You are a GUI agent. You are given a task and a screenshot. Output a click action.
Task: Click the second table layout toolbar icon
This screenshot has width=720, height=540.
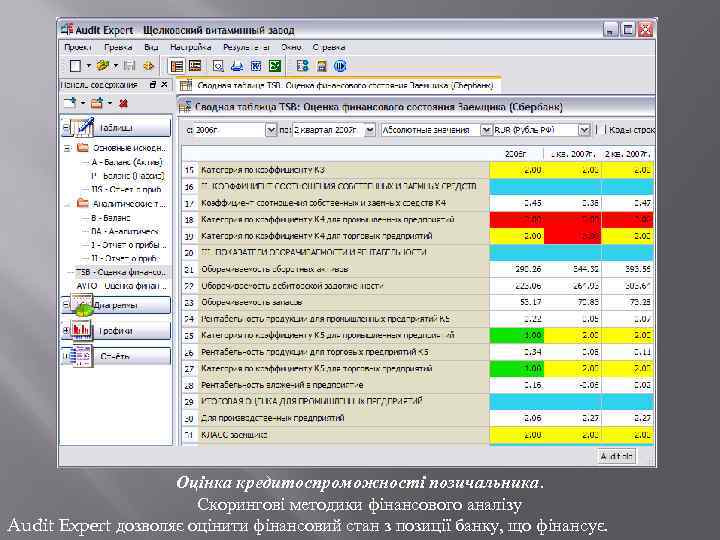pos(195,66)
